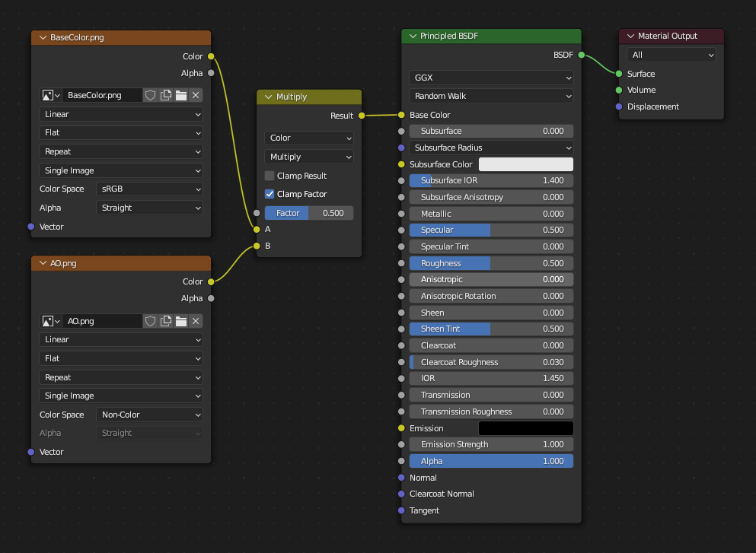Click Subsurface IOR 1.400 slider

coord(491,180)
